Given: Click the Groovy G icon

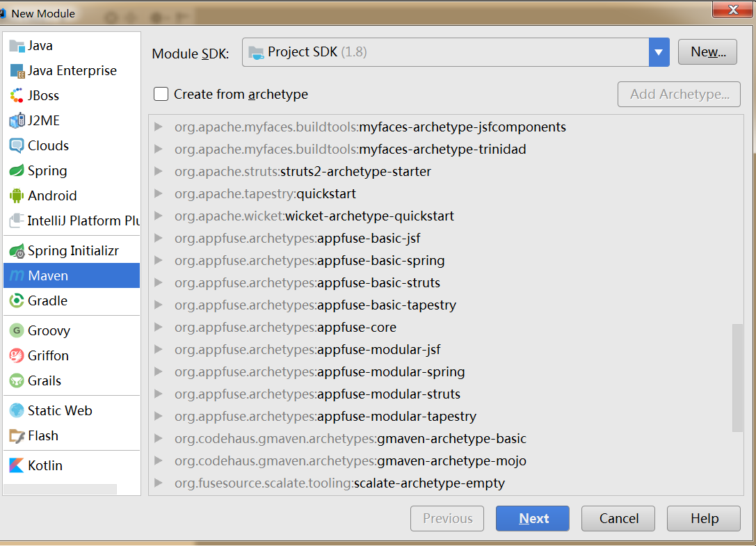Looking at the screenshot, I should [x=17, y=330].
